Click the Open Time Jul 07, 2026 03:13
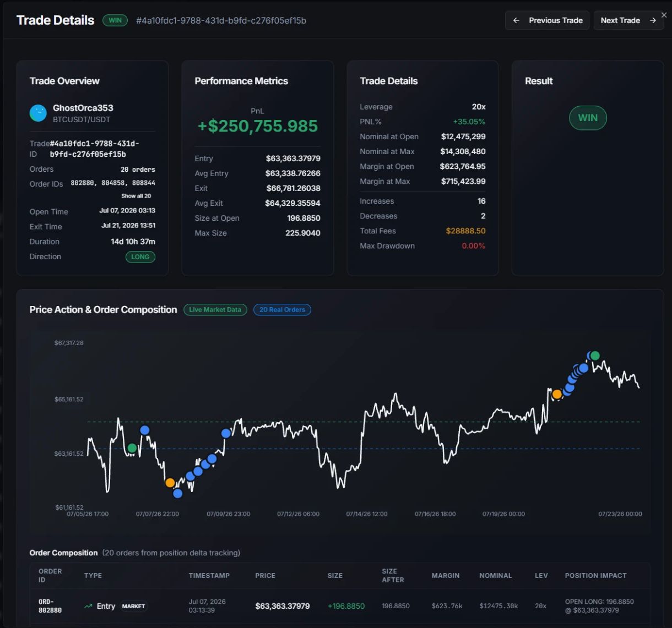 click(x=127, y=211)
